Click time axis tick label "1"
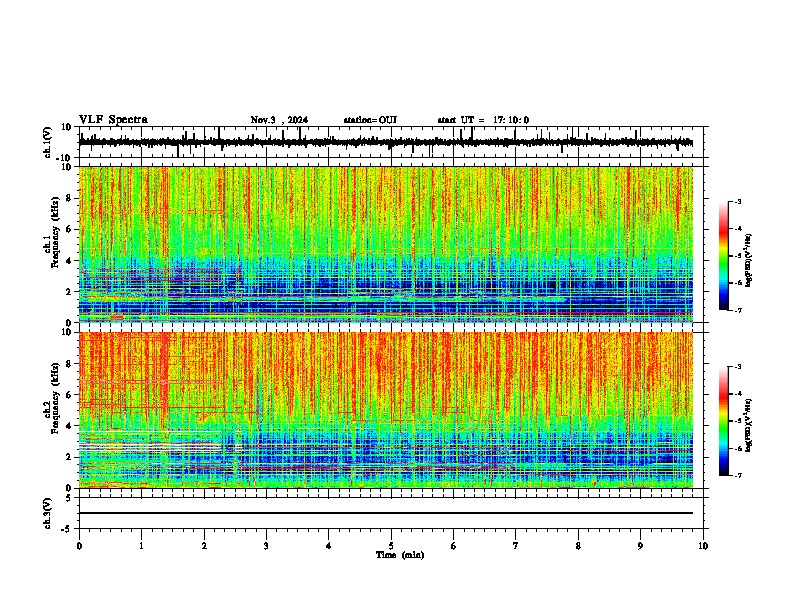792x612 pixels. coord(141,546)
